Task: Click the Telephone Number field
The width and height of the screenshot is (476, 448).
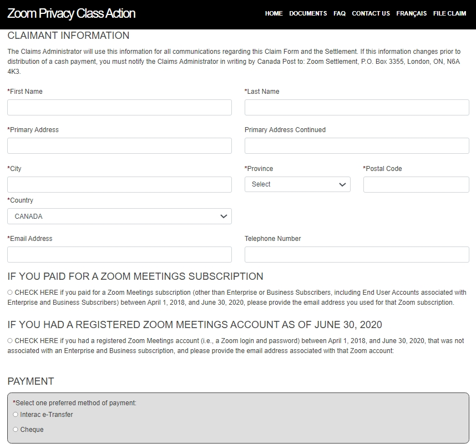Action: (357, 254)
